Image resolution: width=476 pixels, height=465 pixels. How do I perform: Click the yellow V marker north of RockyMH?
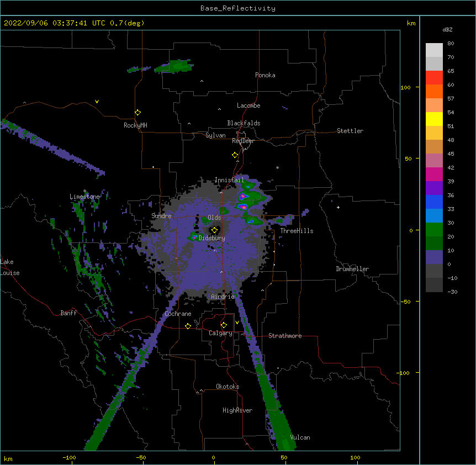click(97, 102)
